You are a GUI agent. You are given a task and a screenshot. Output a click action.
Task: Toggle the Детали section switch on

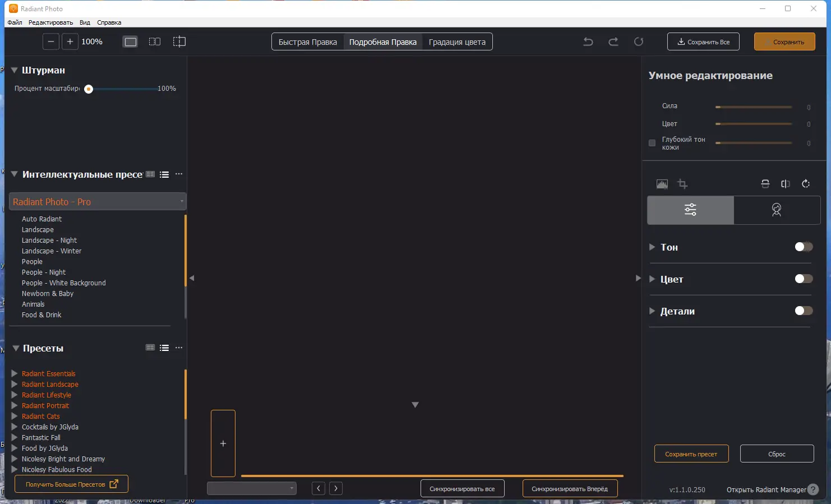[804, 311]
